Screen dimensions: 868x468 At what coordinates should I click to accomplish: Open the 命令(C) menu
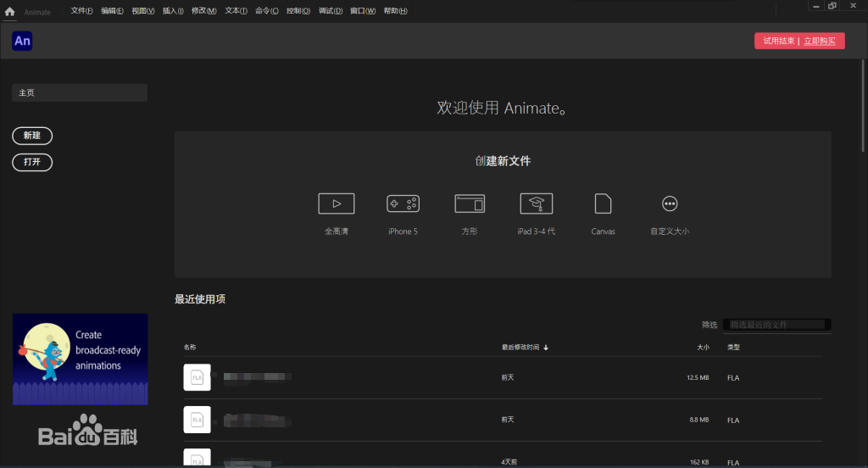point(267,11)
